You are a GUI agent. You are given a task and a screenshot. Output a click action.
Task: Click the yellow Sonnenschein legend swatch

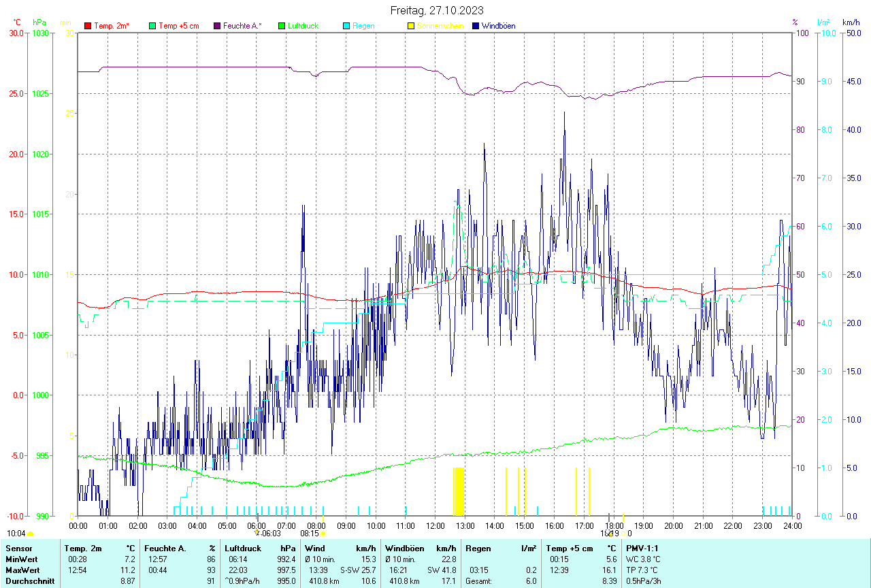(411, 26)
